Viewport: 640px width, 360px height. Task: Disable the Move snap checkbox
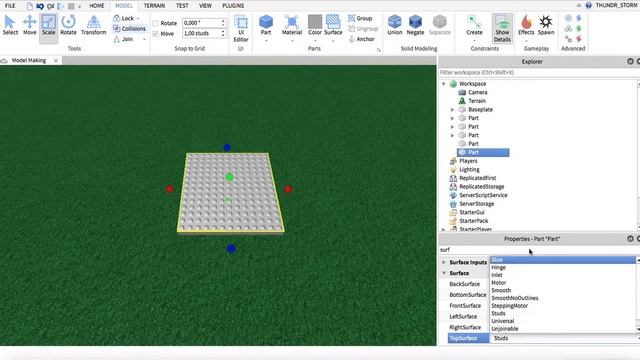pyautogui.click(x=156, y=33)
